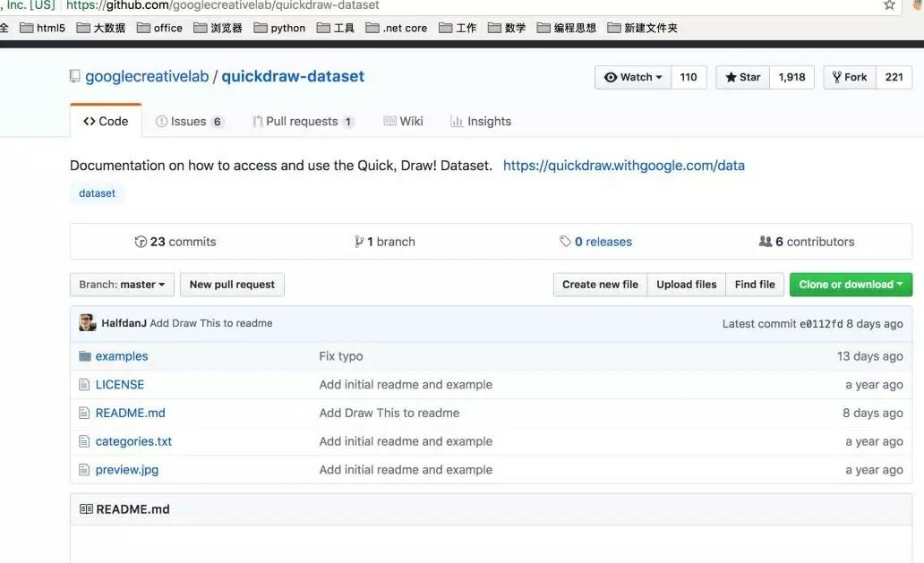Switch to the Pull requests tab
The image size is (924, 563).
point(302,122)
